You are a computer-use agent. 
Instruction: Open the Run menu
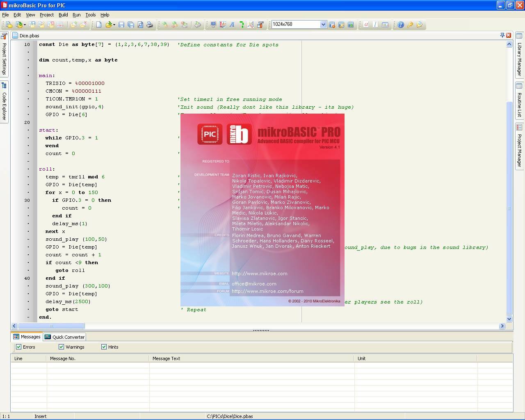(77, 15)
